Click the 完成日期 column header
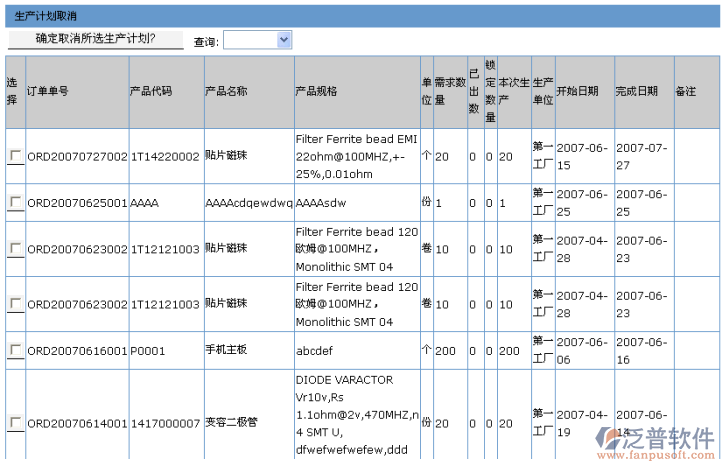 tap(637, 91)
